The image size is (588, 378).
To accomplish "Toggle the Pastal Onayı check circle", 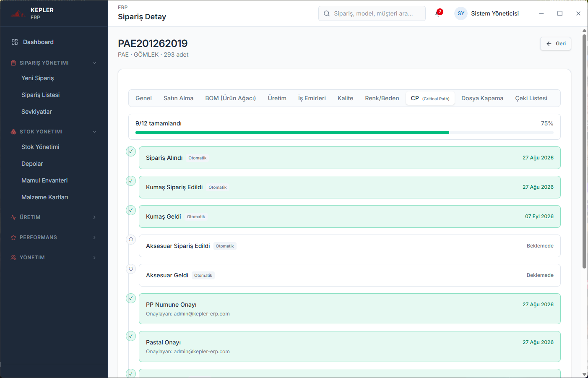I will (x=131, y=336).
